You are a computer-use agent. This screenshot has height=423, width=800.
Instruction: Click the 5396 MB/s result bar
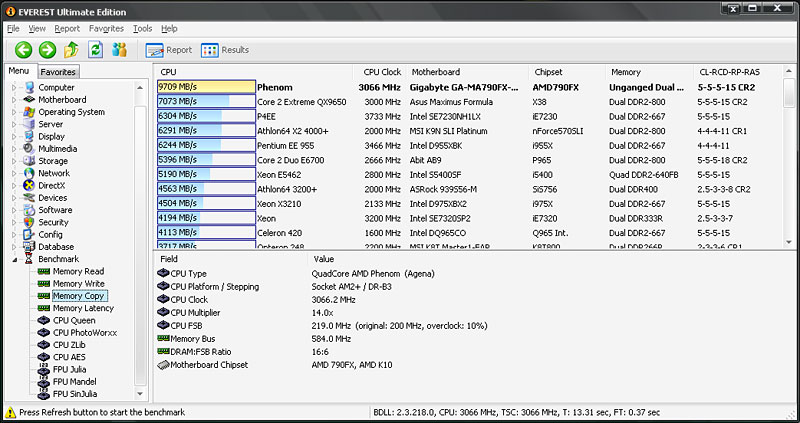pyautogui.click(x=206, y=160)
